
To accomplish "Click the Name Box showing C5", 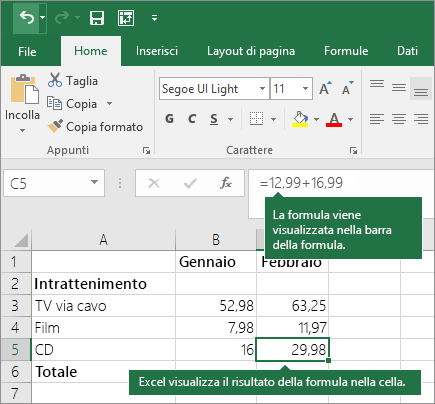I will tap(54, 183).
